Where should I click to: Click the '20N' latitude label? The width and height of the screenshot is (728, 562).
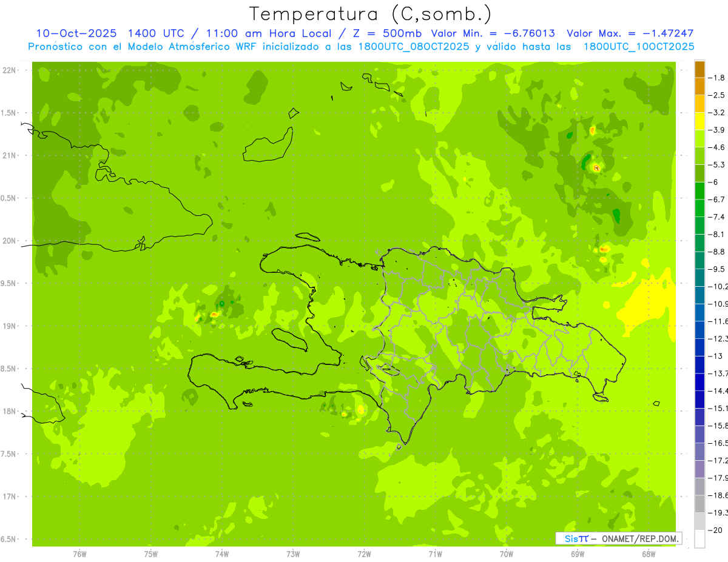tap(9, 241)
